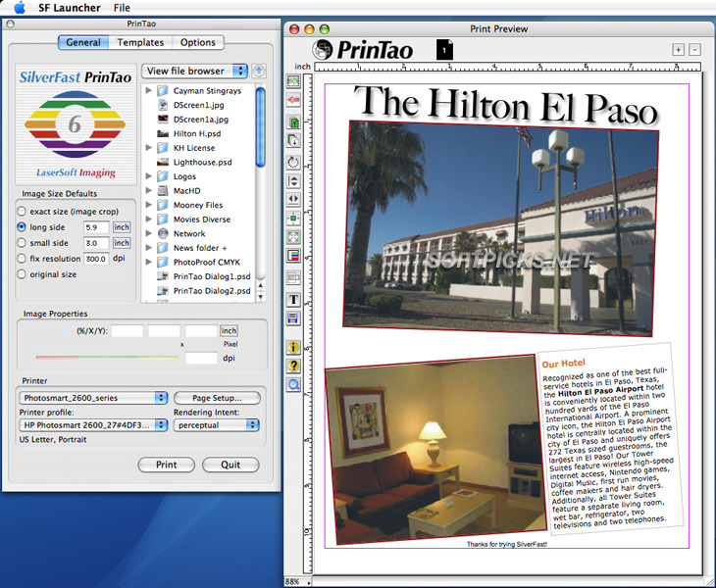The width and height of the screenshot is (716, 588).
Task: Click the blue floppy disk save icon
Action: coord(293,318)
